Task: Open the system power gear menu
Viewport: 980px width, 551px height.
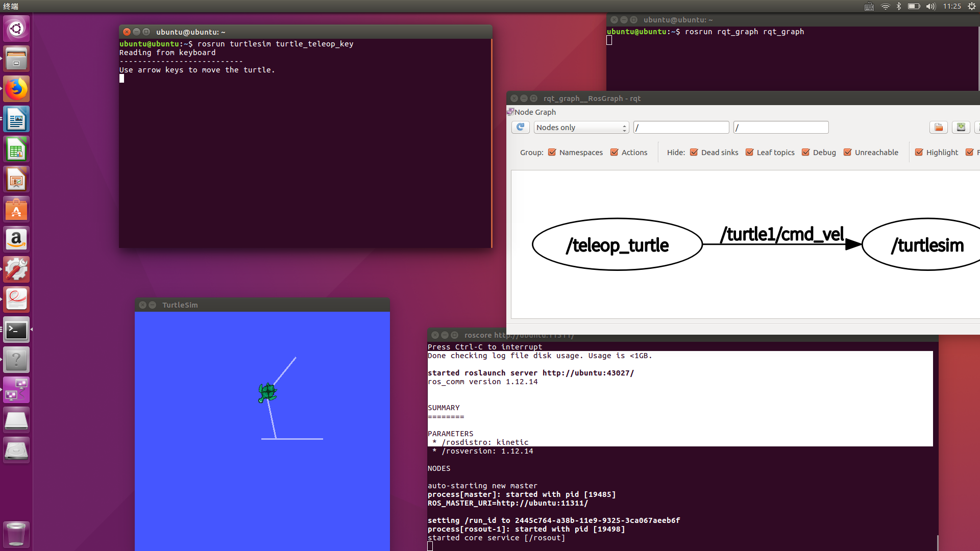Action: click(971, 6)
